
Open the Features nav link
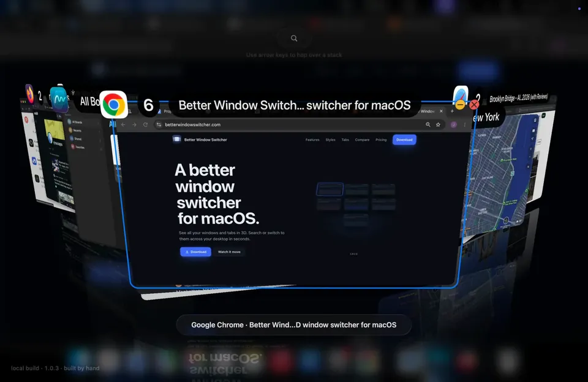[312, 140]
